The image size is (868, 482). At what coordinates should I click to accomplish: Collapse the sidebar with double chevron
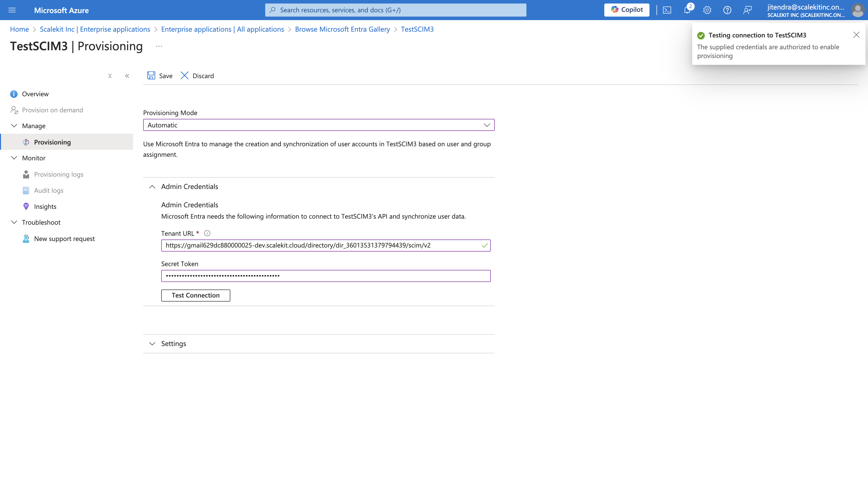click(x=127, y=76)
